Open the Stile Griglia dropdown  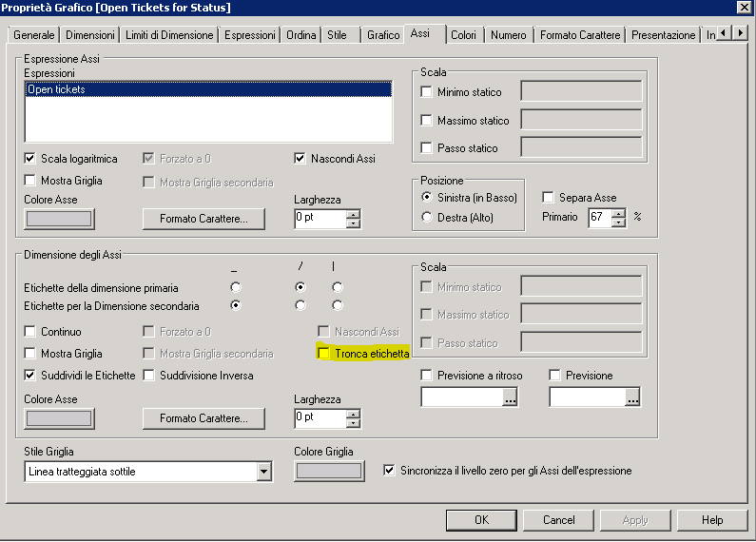263,472
